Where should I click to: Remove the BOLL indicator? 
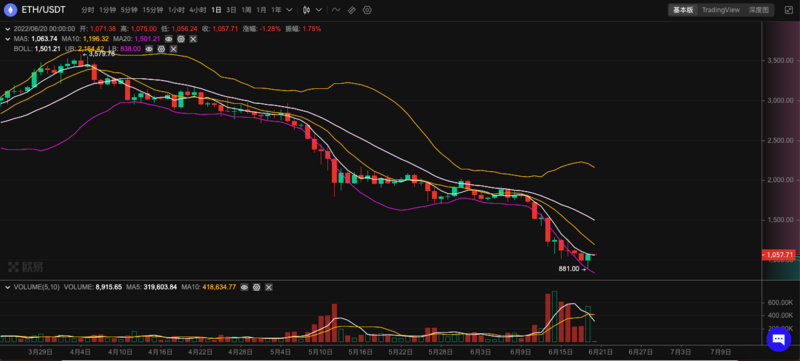tap(173, 49)
